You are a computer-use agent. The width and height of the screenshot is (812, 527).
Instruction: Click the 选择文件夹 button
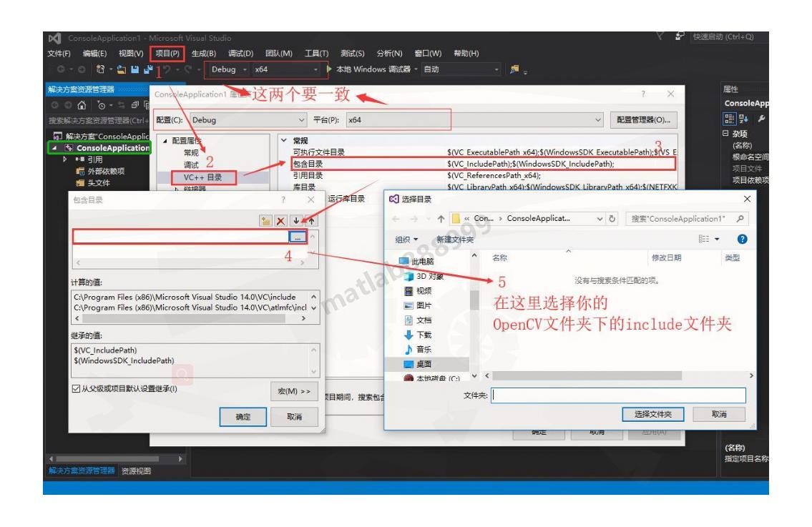[x=653, y=414]
